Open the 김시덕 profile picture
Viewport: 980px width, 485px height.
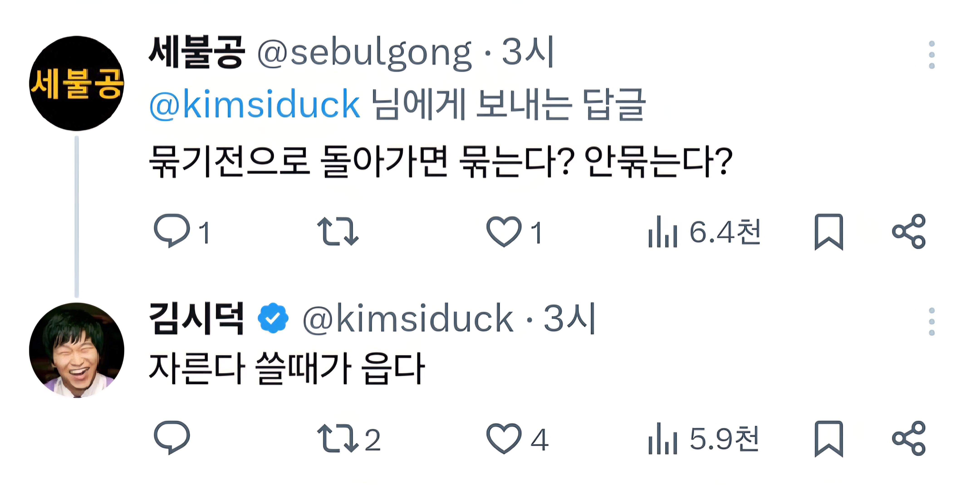point(77,350)
